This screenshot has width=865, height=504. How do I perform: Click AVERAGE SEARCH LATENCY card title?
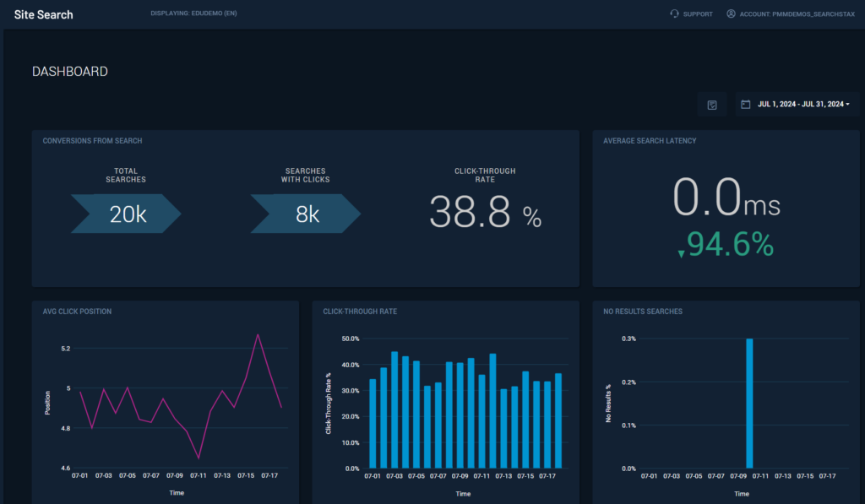pos(650,141)
